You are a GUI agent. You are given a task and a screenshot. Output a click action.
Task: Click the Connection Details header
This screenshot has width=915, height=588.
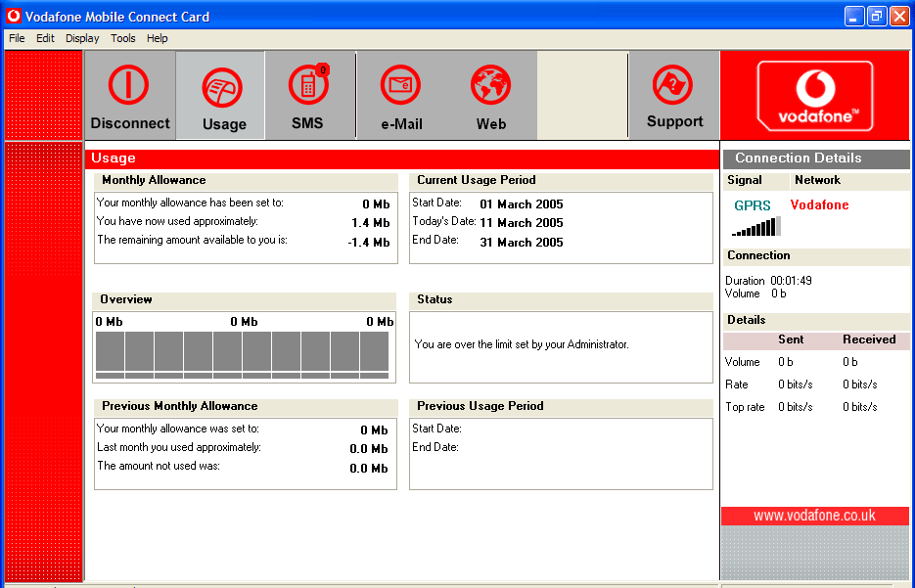coord(816,158)
